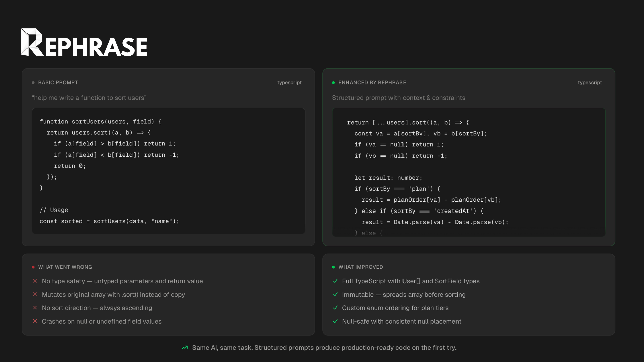This screenshot has height=362, width=644.
Task: Select the typescript label on the enhanced panel
Action: pos(590,82)
